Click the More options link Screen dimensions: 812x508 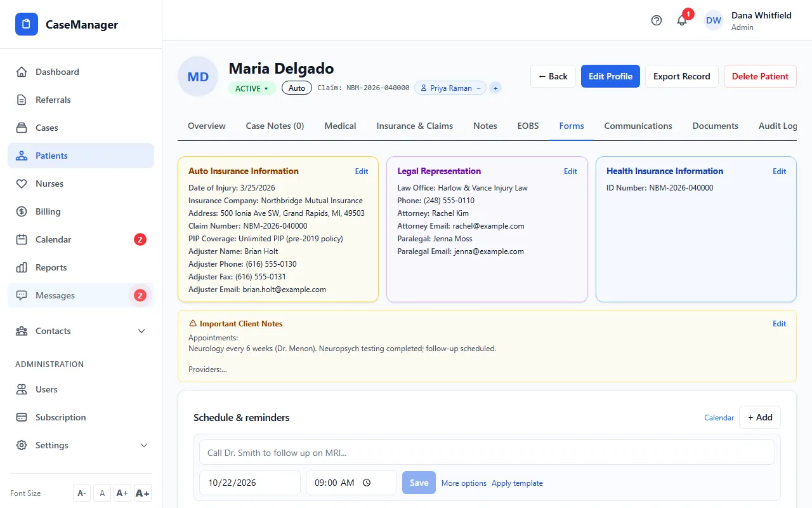click(x=464, y=483)
